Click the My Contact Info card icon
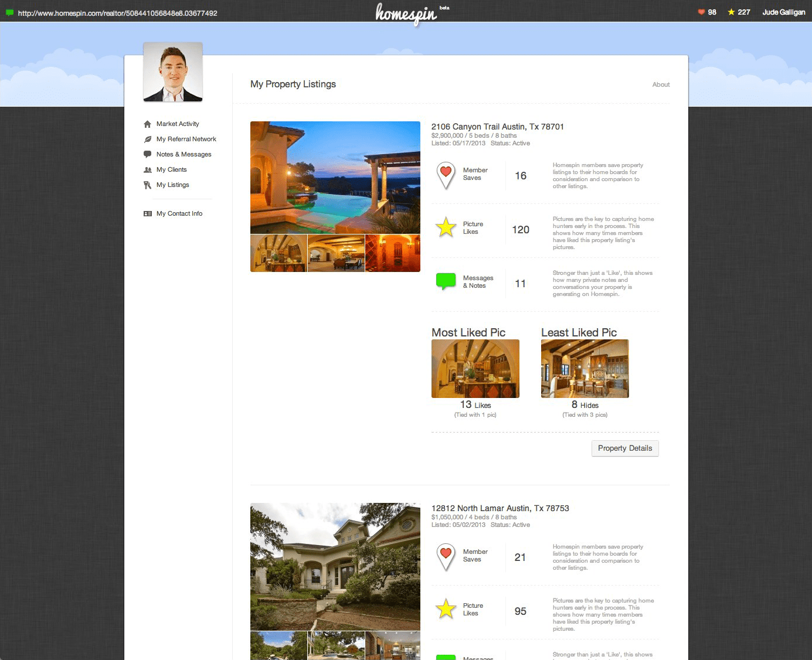Viewport: 812px width, 660px height. coord(148,214)
